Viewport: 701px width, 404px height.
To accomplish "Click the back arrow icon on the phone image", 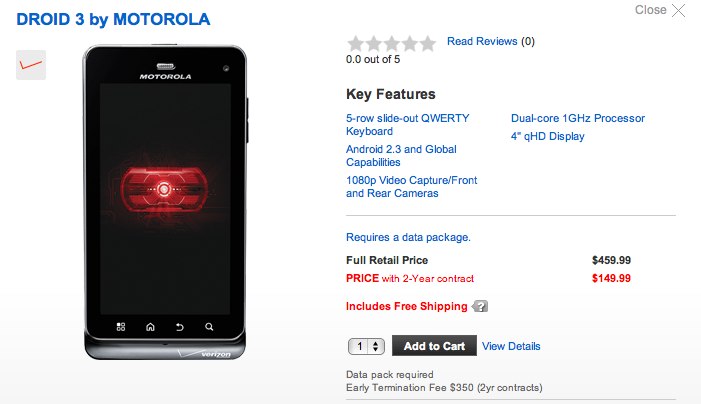I will tap(180, 327).
